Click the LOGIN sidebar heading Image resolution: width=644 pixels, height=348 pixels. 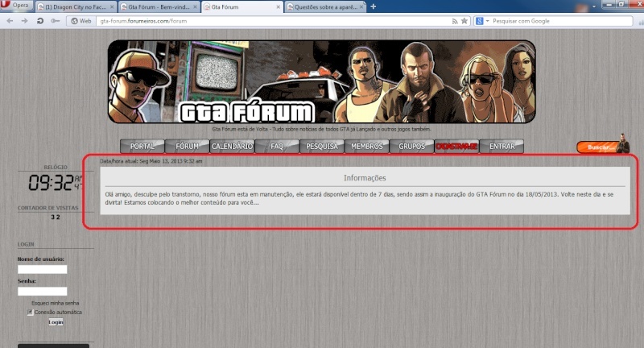tap(26, 244)
